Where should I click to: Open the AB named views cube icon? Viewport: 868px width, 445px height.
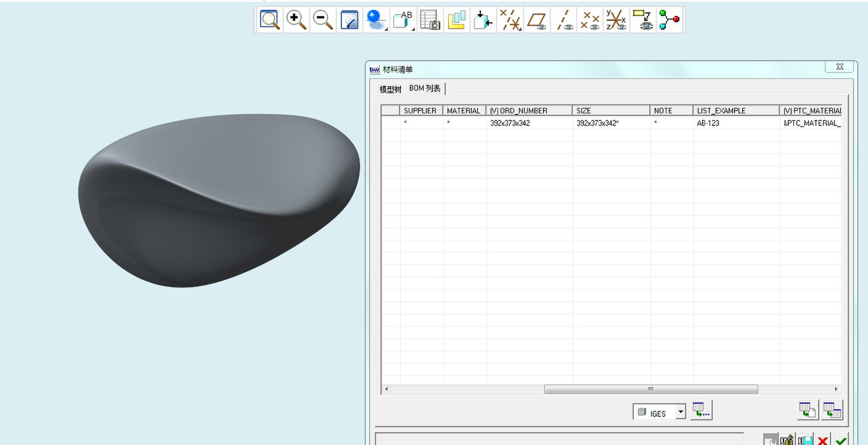click(403, 20)
